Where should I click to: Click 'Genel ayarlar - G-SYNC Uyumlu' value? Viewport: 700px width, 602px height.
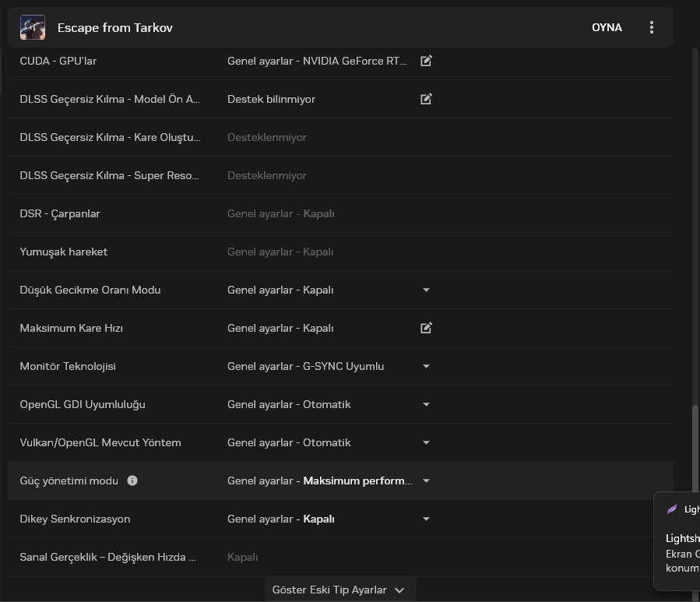[305, 366]
